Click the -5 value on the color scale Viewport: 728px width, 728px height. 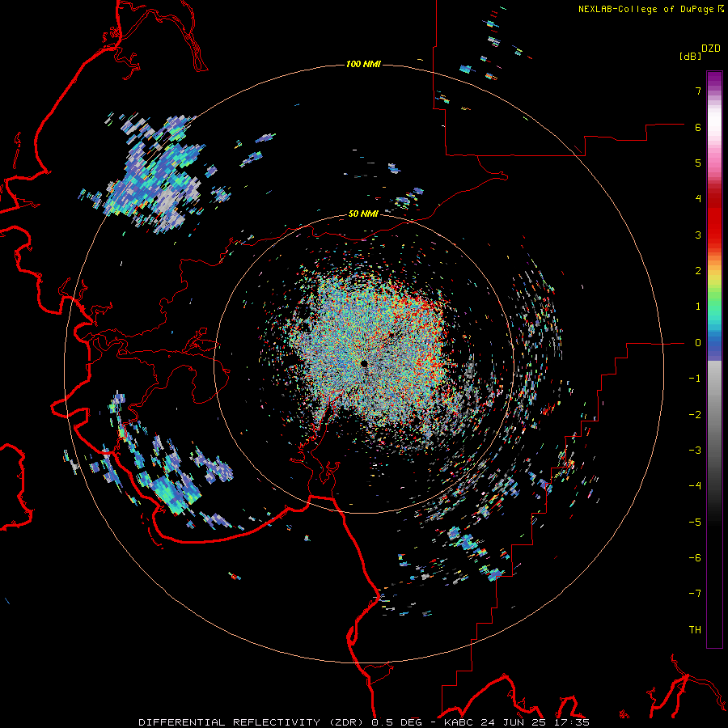point(695,523)
